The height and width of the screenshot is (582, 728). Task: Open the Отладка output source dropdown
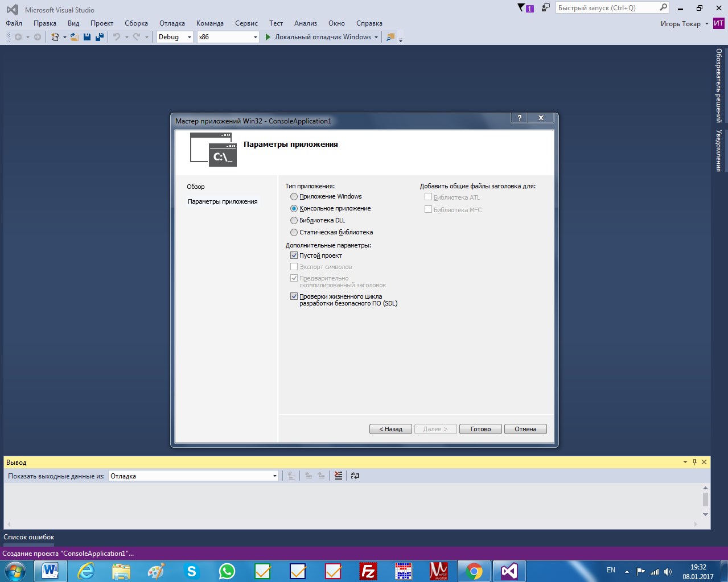[193, 476]
